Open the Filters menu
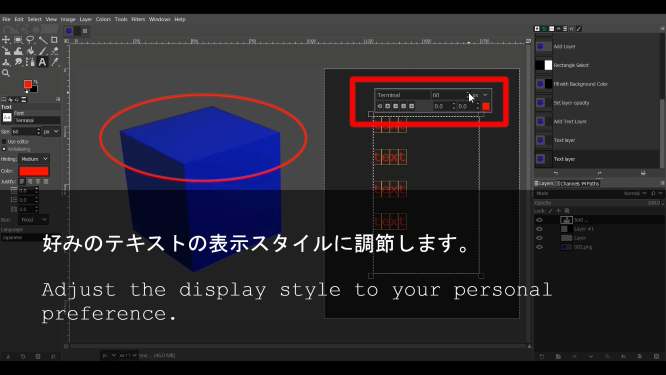The height and width of the screenshot is (375, 666). (138, 19)
